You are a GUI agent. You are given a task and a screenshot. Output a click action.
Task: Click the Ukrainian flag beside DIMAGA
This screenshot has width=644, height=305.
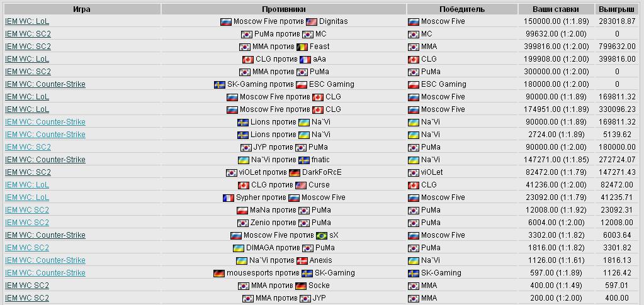(x=238, y=248)
